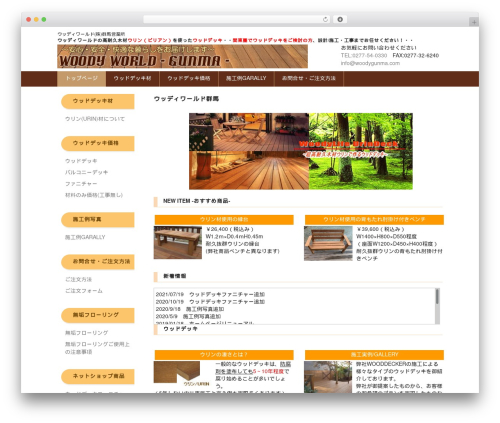The height and width of the screenshot is (423, 500).
Task: Click the URIN wood sample image
Action: (x=182, y=374)
